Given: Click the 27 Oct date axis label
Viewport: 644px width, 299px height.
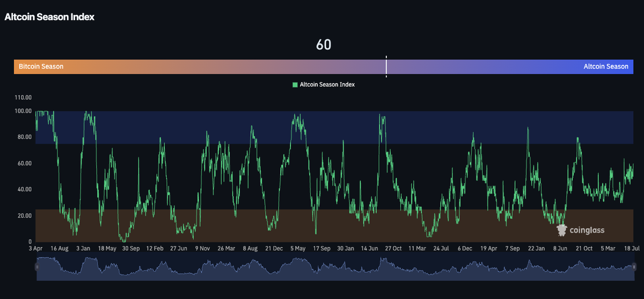Looking at the screenshot, I should [393, 249].
